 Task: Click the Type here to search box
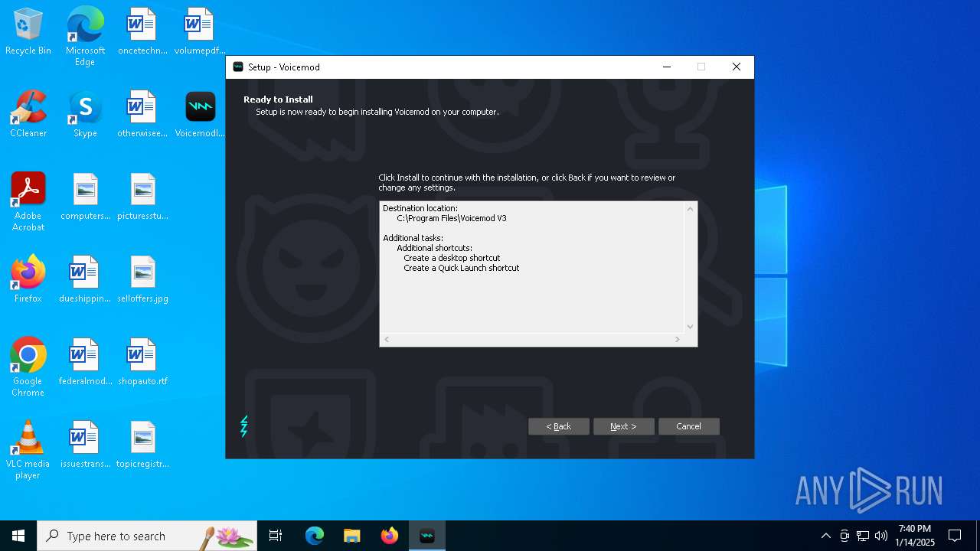(x=147, y=536)
